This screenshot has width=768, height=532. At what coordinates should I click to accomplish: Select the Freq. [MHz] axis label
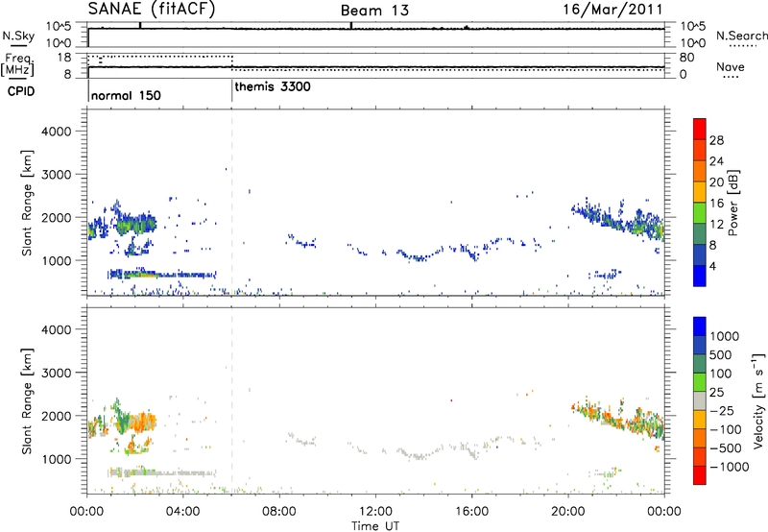click(17, 65)
